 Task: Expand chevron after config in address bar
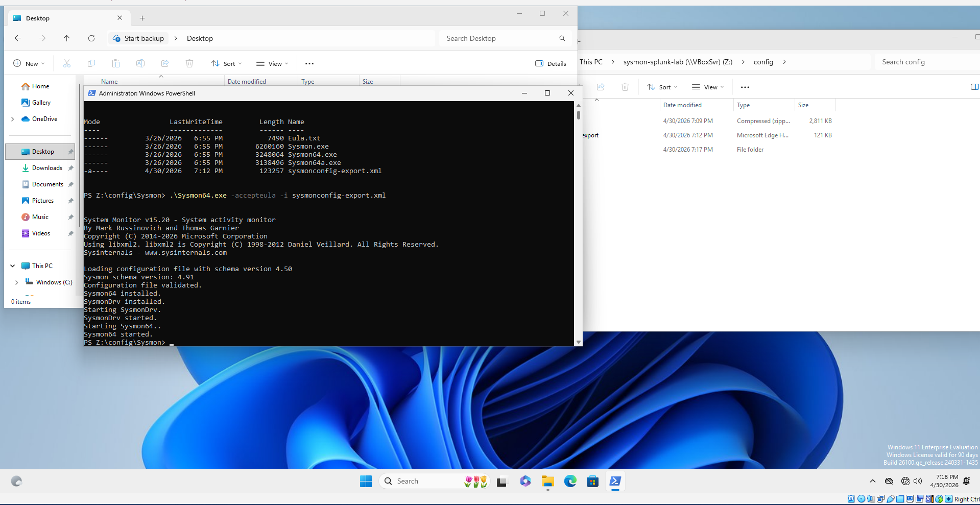[784, 62]
